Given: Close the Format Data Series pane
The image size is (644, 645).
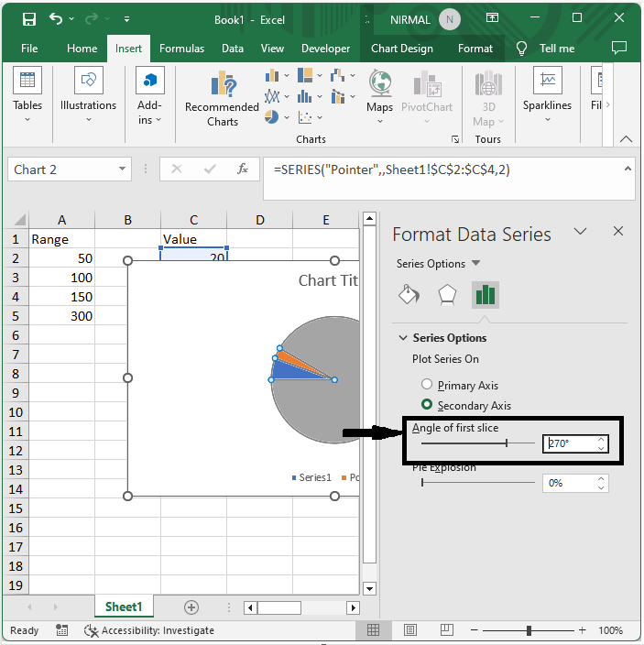Looking at the screenshot, I should point(618,231).
